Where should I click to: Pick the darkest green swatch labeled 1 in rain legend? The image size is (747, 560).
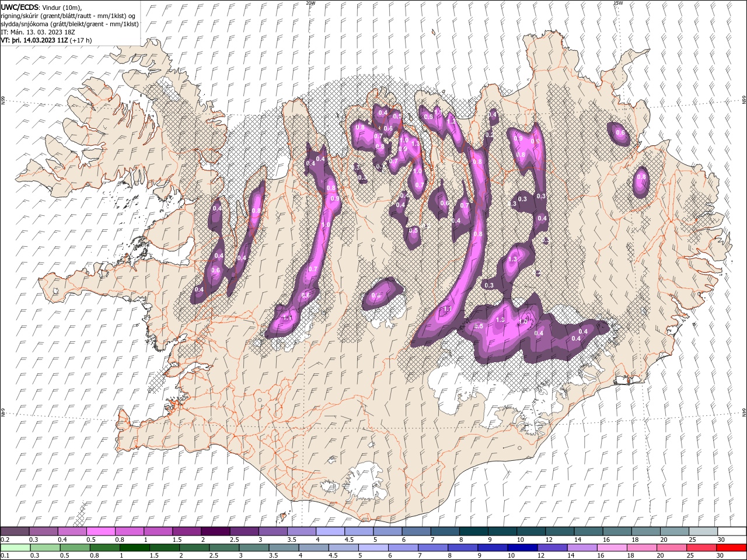point(134,548)
